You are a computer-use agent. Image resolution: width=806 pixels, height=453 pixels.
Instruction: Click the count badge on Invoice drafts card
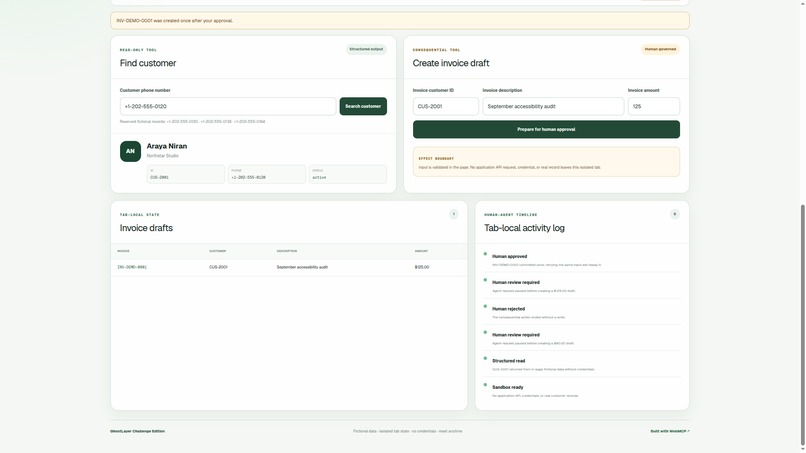click(453, 214)
